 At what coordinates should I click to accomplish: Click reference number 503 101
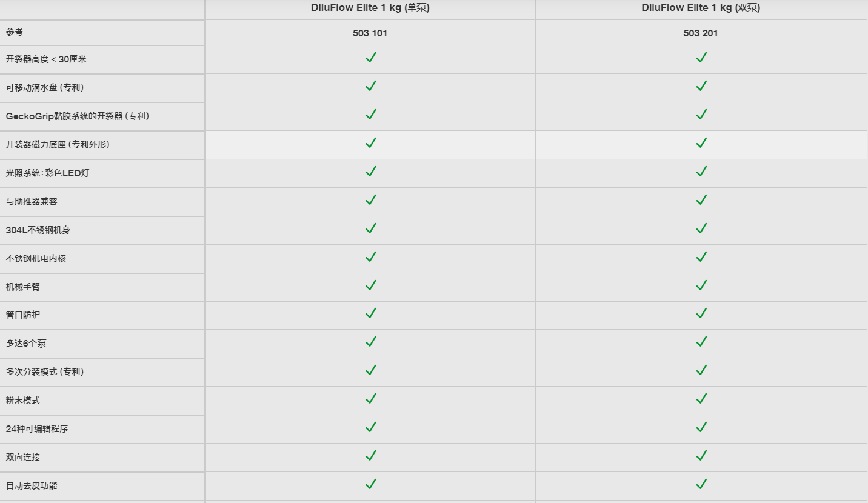point(370,33)
